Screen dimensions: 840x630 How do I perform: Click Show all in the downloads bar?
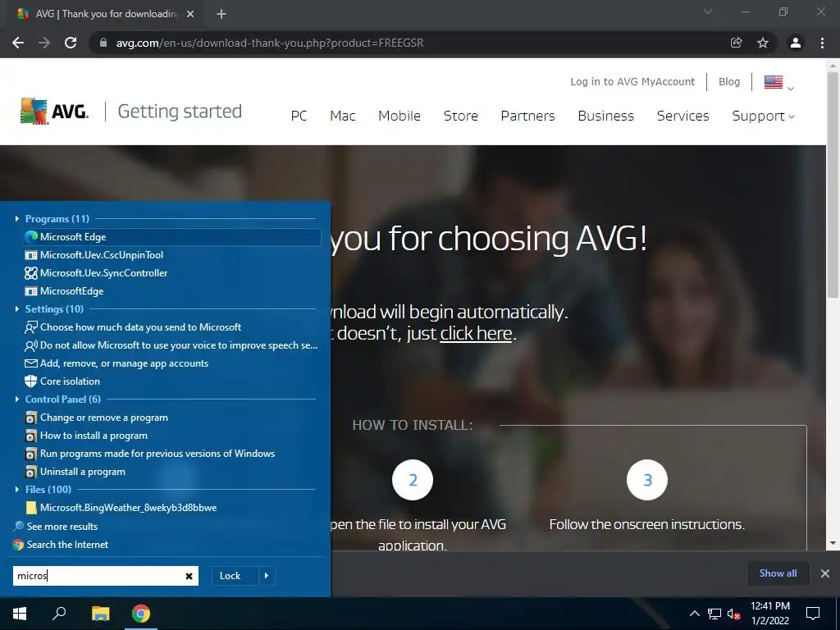click(778, 573)
